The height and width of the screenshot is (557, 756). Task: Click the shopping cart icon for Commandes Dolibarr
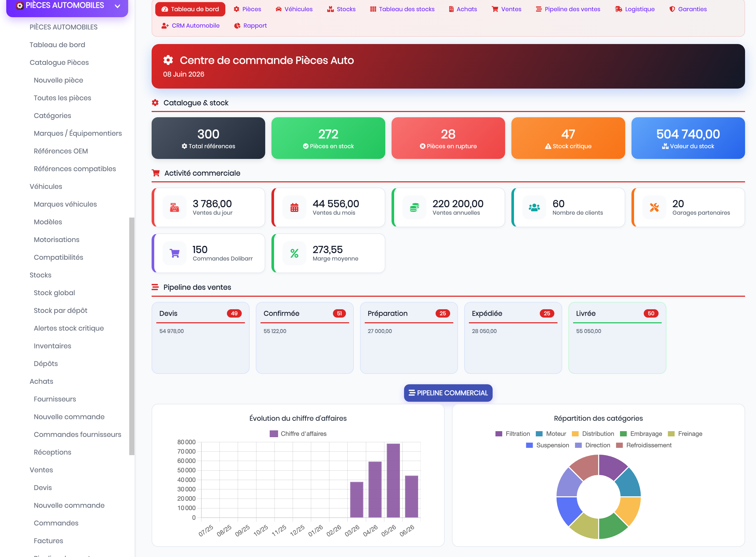[174, 253]
